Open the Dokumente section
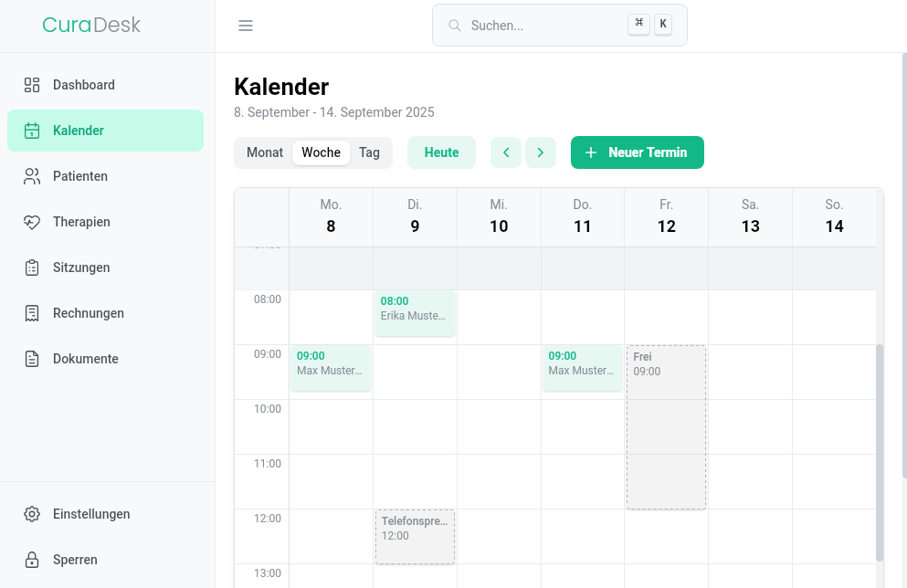This screenshot has width=907, height=588. pyautogui.click(x=86, y=359)
